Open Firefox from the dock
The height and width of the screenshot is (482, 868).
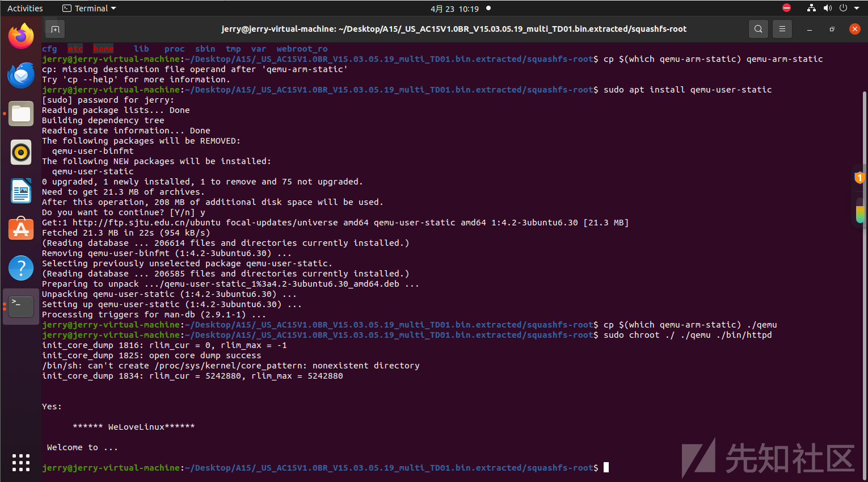21,36
